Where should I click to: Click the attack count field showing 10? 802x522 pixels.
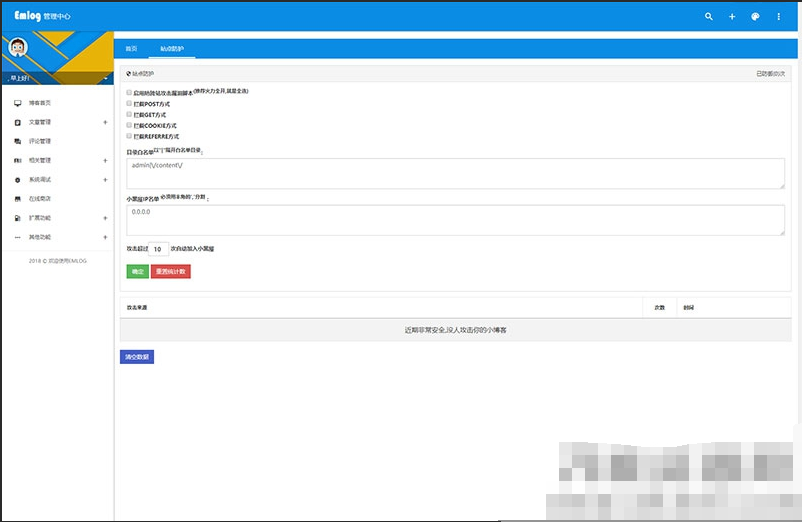tap(158, 248)
